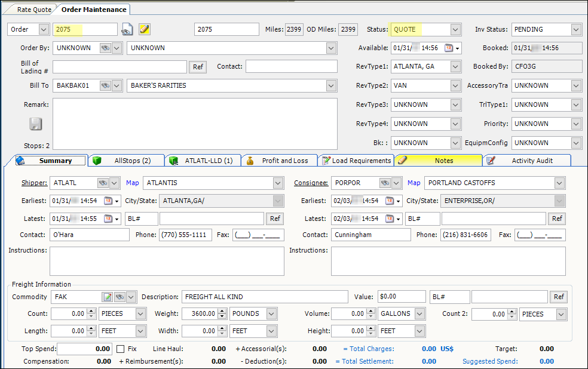The image size is (588, 369).
Task: Click the Ref button beside Bill of Lading
Action: click(198, 67)
